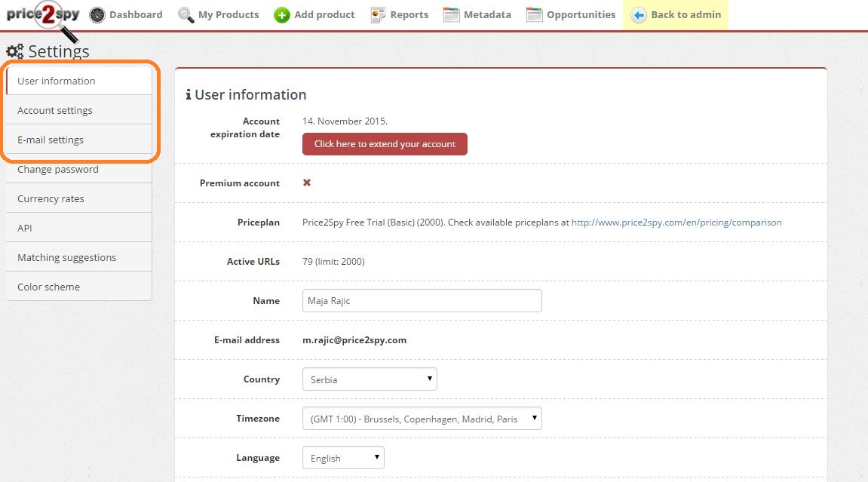The width and height of the screenshot is (868, 482).
Task: Click the Opportunities table icon
Action: tap(534, 15)
